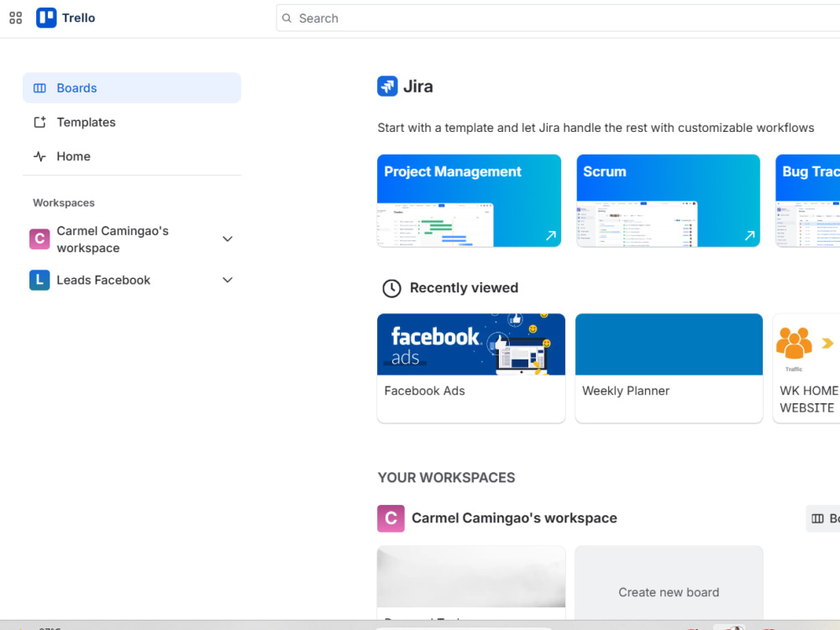This screenshot has width=840, height=630.
Task: Expand the Leads Facebook chevron
Action: click(x=228, y=280)
